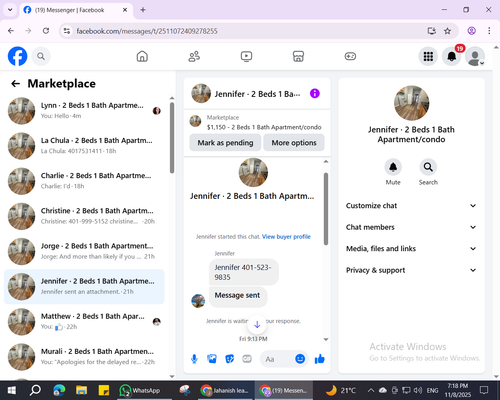This screenshot has height=400, width=500.
Task: Open Lynn's apartment conversation
Action: pyautogui.click(x=84, y=111)
